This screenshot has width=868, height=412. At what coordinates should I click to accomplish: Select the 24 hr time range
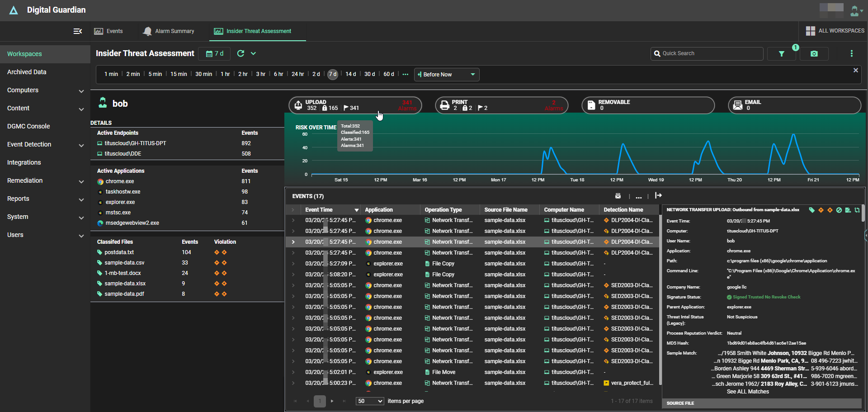pos(297,74)
